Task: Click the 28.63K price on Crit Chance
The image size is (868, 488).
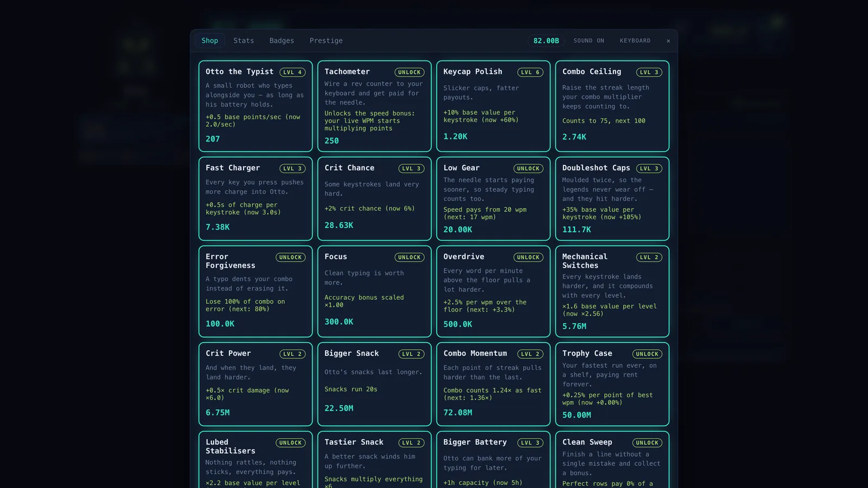Action: pyautogui.click(x=339, y=226)
